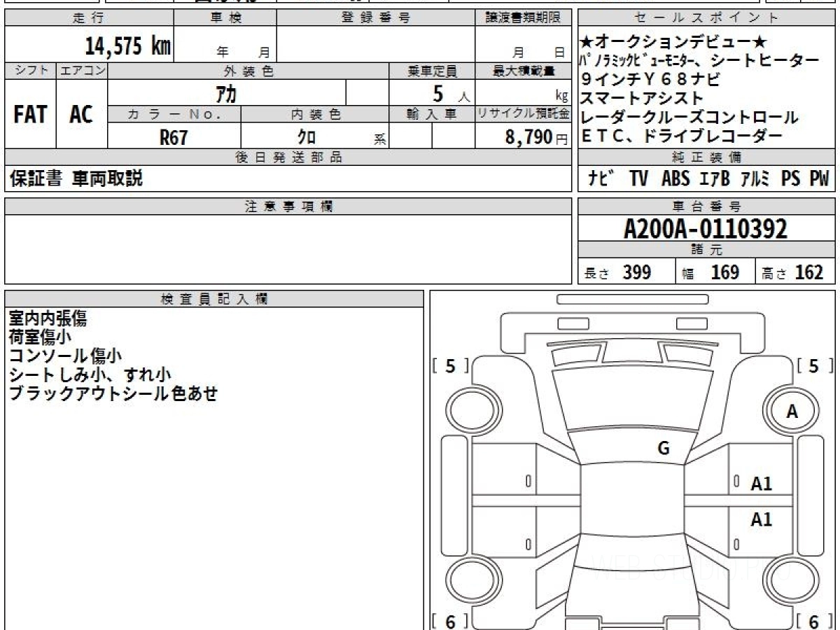Screen dimensions: 840x630
Task: Click the seating capacity "5 人"
Action: click(452, 94)
